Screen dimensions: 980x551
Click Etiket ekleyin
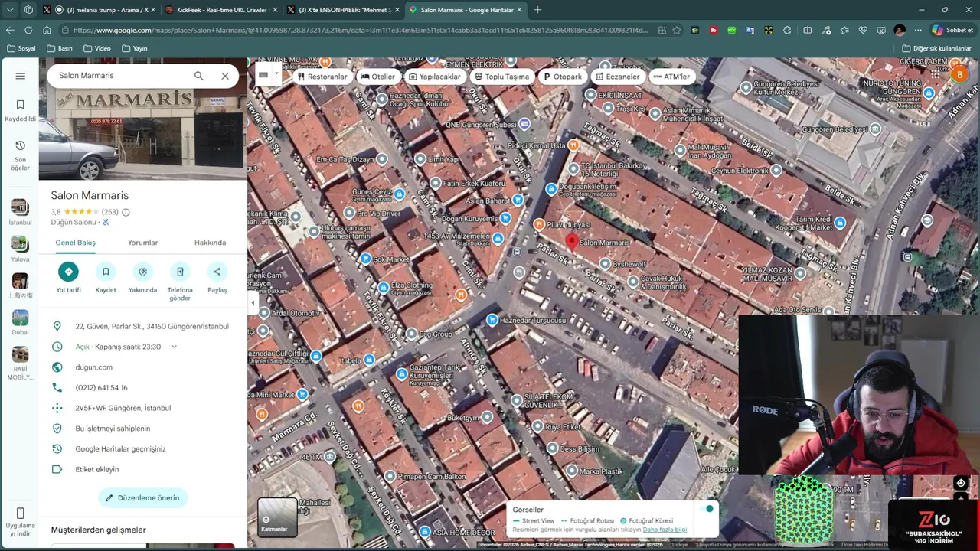[96, 469]
